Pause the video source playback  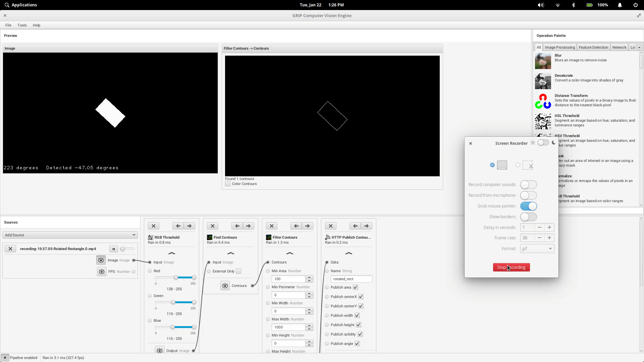113,249
